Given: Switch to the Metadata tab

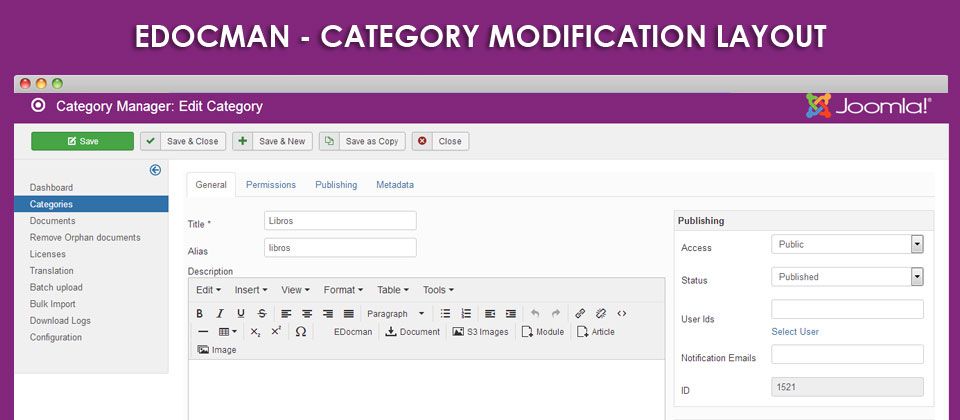Looking at the screenshot, I should click(x=395, y=185).
